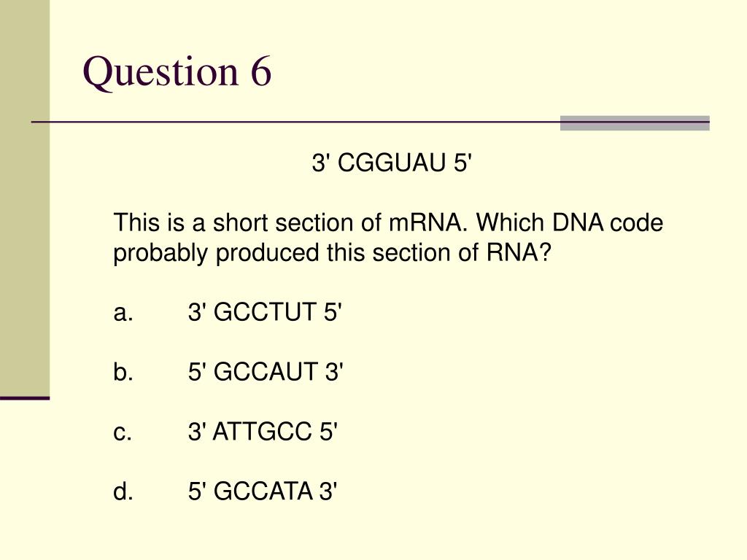Click the gray bar right of title line
The image size is (747, 560).
tap(635, 122)
